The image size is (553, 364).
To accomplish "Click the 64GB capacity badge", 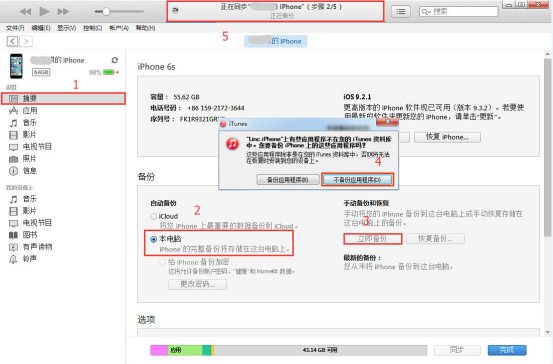I will tap(41, 72).
